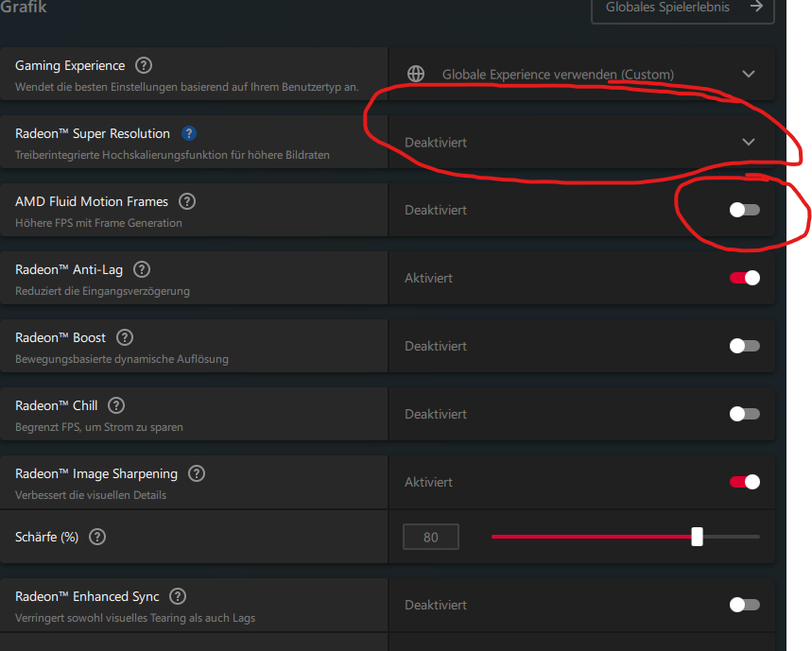Image resolution: width=812 pixels, height=651 pixels.
Task: Open the Gaming Experience profile dropdown
Action: click(x=581, y=74)
